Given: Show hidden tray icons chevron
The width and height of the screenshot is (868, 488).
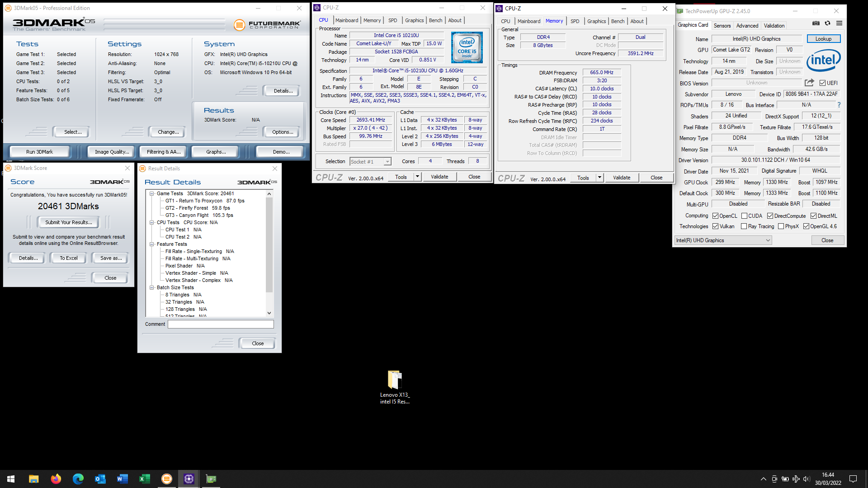Looking at the screenshot, I should click(763, 479).
